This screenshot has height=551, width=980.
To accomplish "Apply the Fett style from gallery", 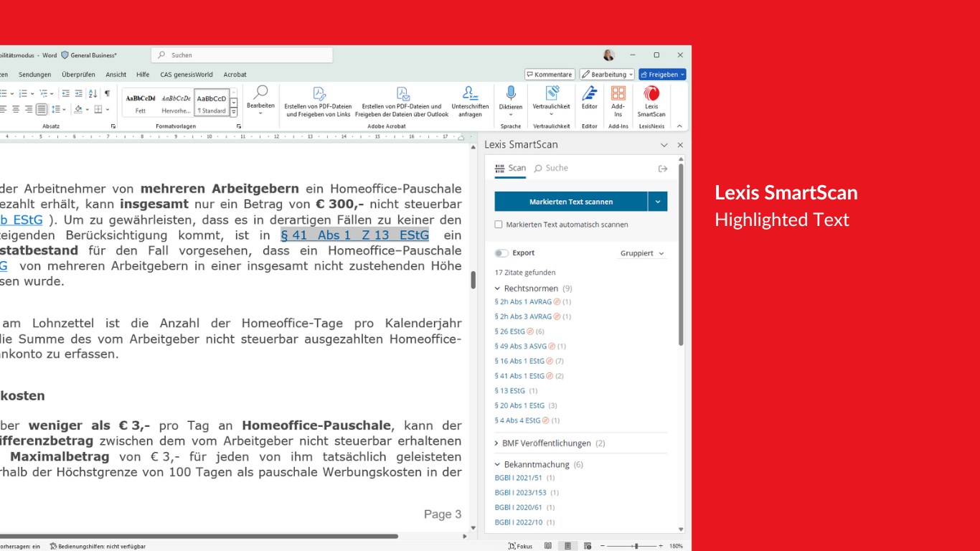I will click(141, 103).
